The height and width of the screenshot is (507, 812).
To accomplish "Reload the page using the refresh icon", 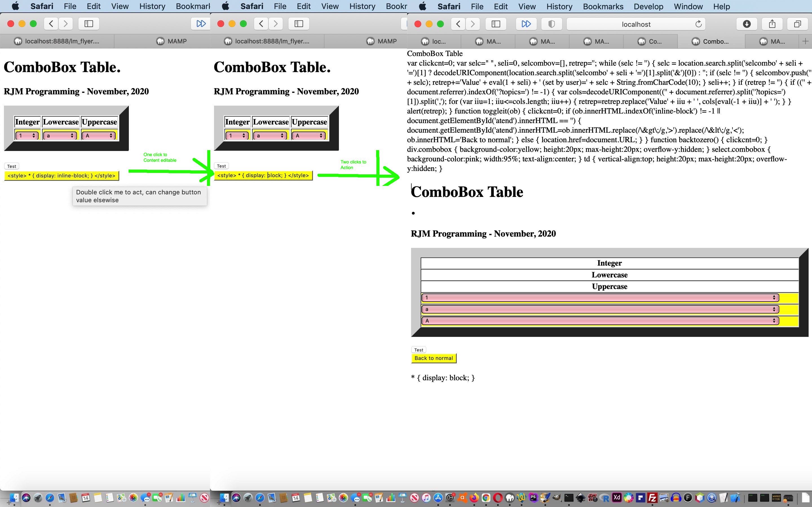I will pos(699,24).
